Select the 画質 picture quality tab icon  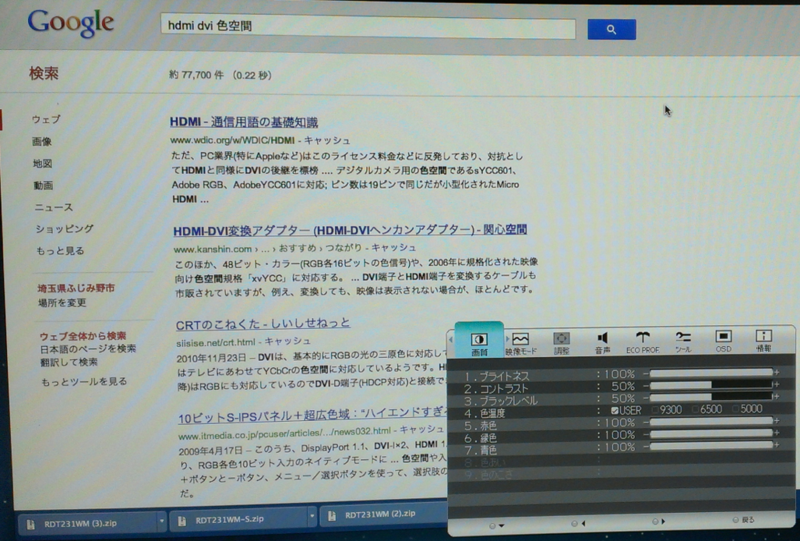pos(479,339)
